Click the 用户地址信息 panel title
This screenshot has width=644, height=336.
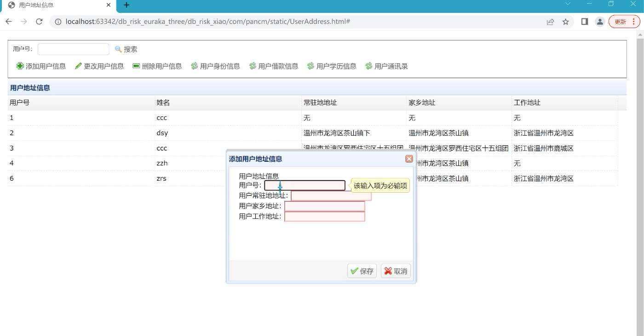30,88
